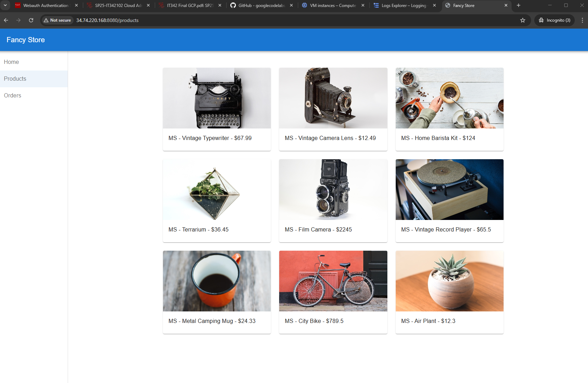Click the Vintage Record Player product image
Viewport: 588px width, 383px height.
pos(449,190)
